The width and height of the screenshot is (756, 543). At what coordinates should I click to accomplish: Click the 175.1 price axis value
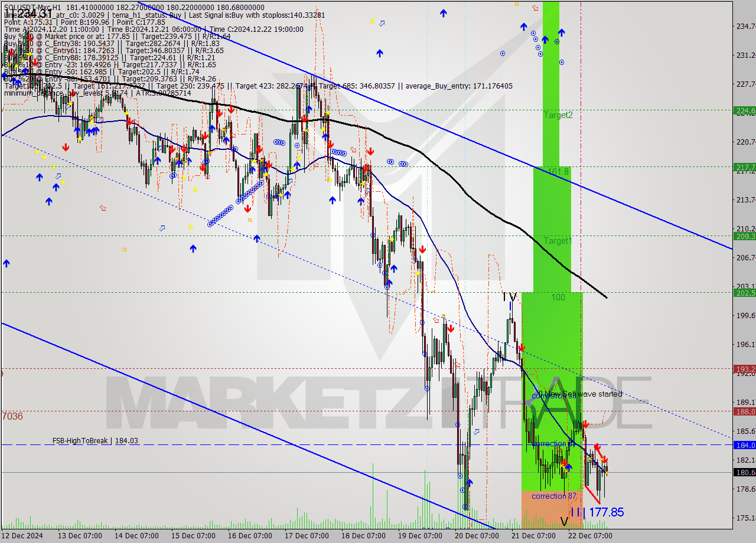point(745,518)
